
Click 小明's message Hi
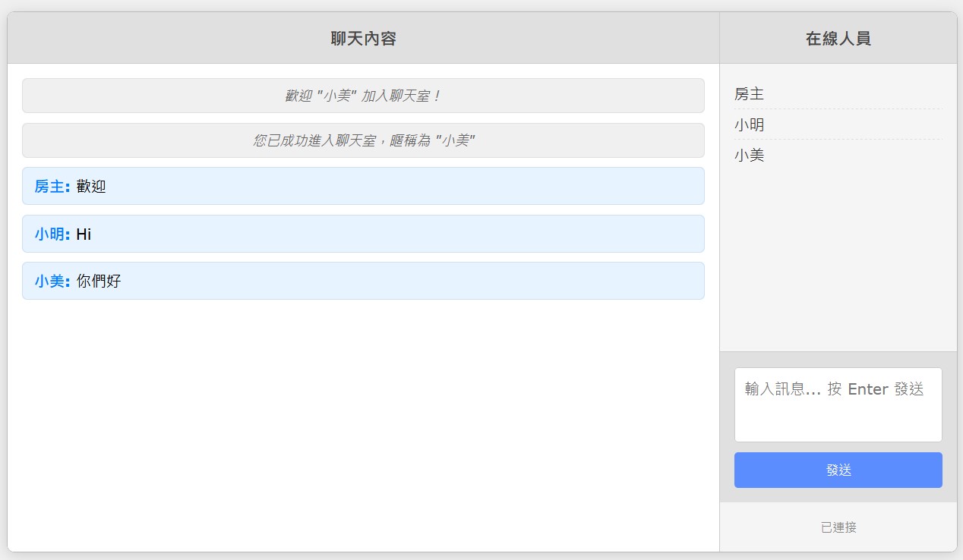point(363,234)
